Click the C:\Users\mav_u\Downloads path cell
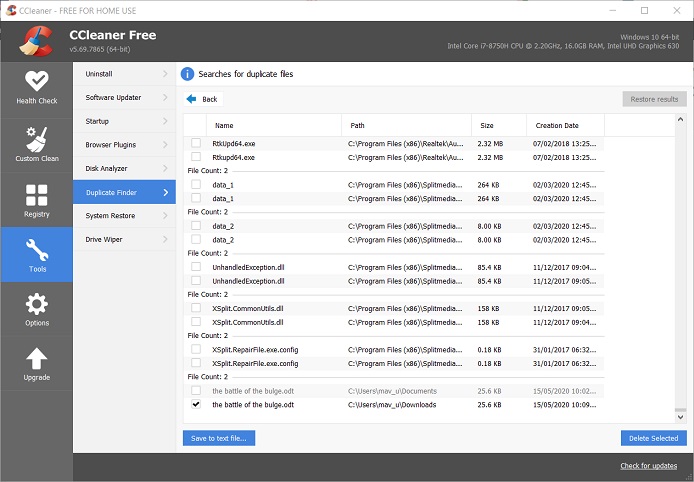Screen dimensions: 694x482 pos(392,405)
